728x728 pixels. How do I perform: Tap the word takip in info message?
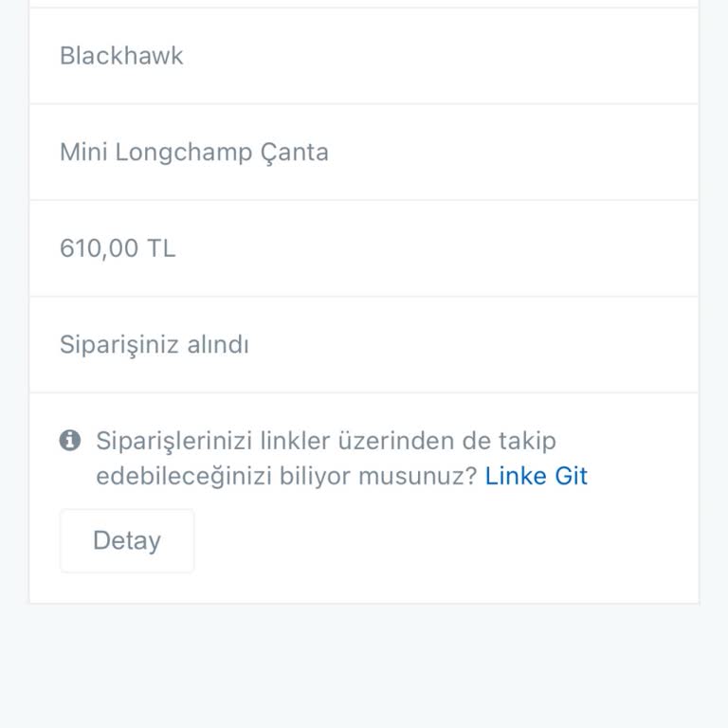point(527,441)
